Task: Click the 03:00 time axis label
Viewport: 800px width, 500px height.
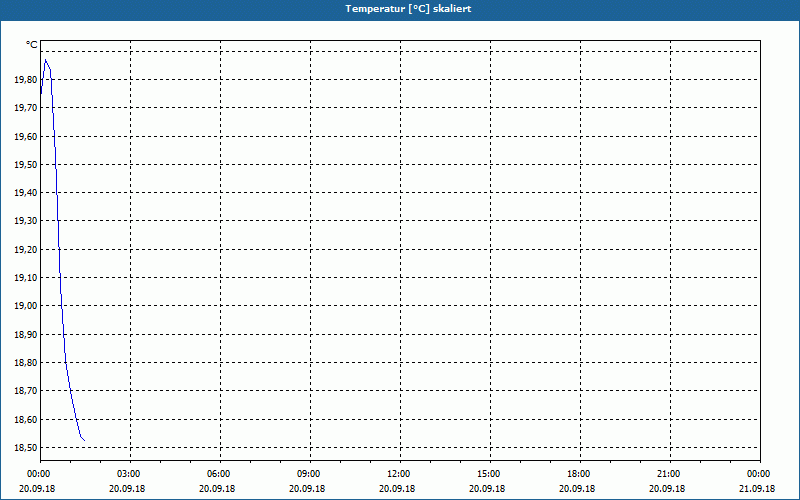Action: tap(129, 474)
